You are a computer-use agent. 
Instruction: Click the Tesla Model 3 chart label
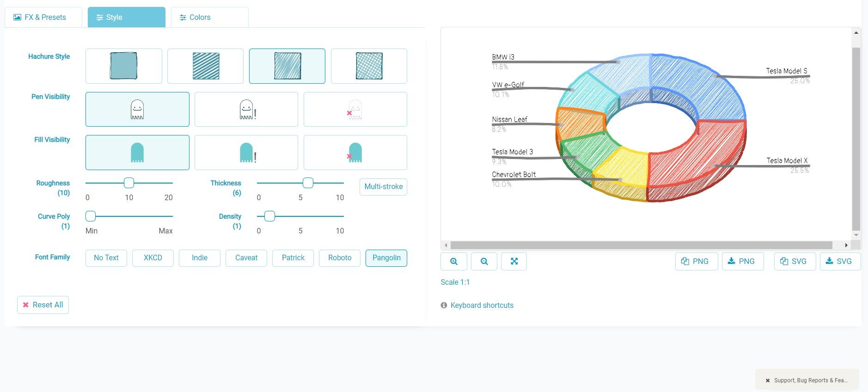[513, 152]
